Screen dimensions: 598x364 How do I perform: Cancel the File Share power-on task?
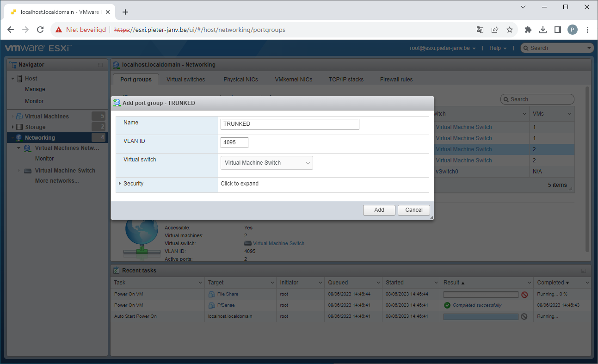(x=524, y=295)
